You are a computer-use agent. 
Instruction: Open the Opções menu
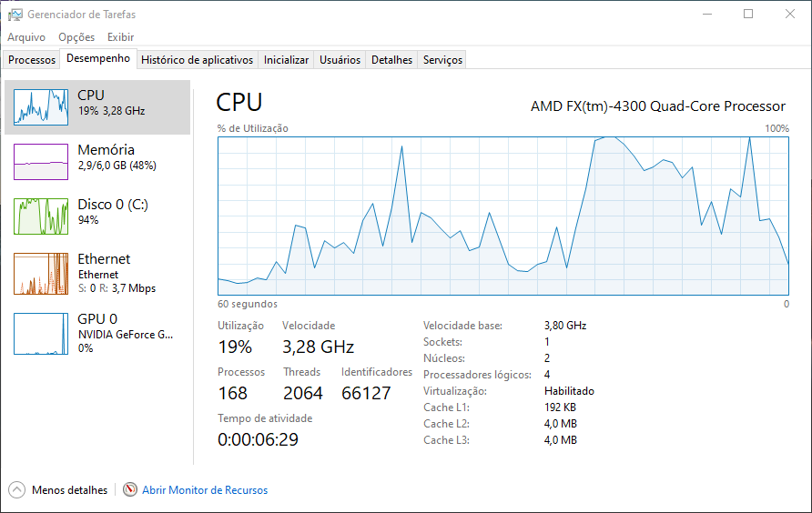click(x=76, y=37)
